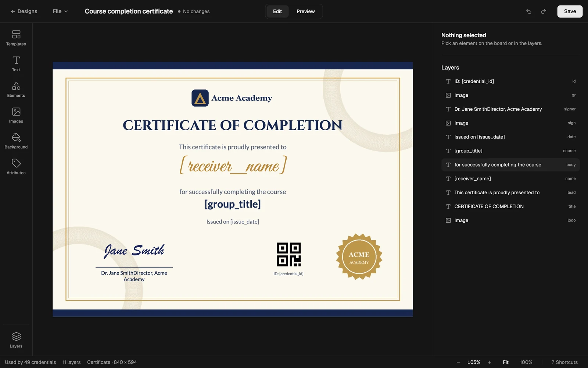Select the Image layer tagged logo
588x368 pixels.
tap(510, 220)
